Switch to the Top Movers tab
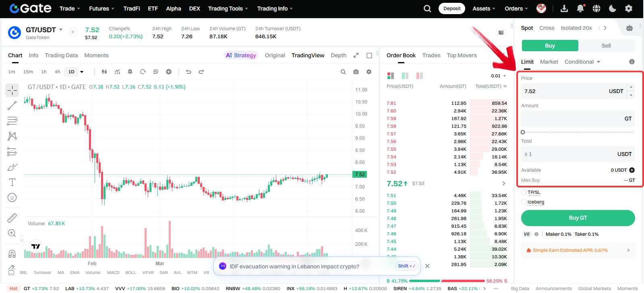 [462, 55]
